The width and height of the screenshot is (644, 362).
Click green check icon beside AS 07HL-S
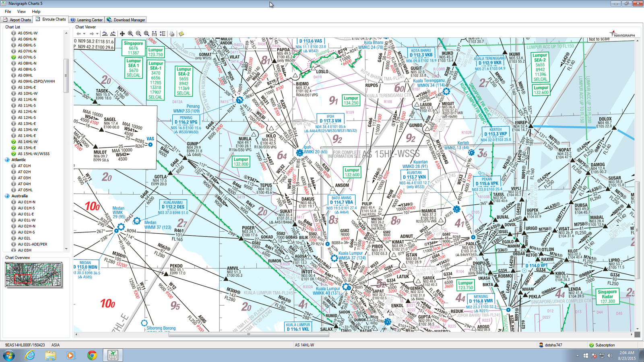pyautogui.click(x=14, y=57)
